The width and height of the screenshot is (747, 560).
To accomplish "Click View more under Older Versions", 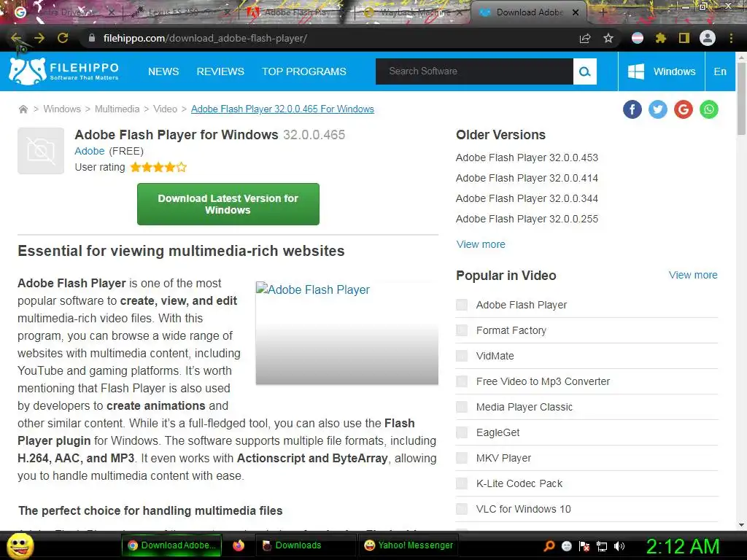I will (481, 244).
